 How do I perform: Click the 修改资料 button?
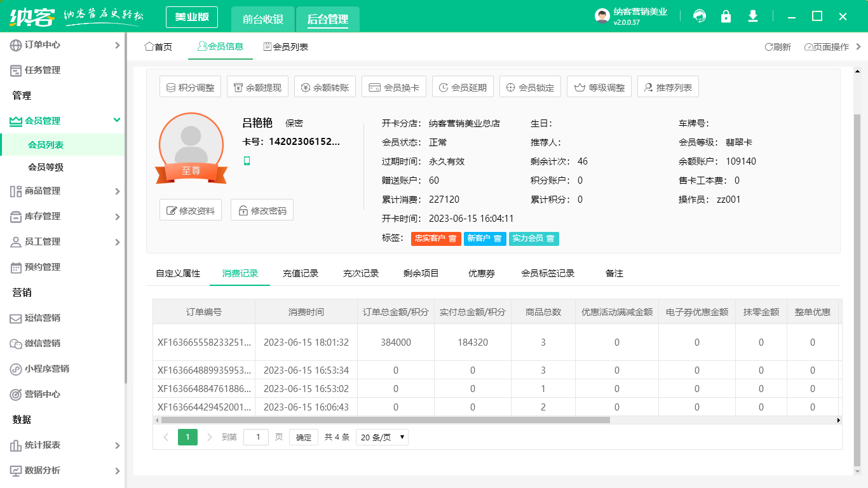(190, 210)
